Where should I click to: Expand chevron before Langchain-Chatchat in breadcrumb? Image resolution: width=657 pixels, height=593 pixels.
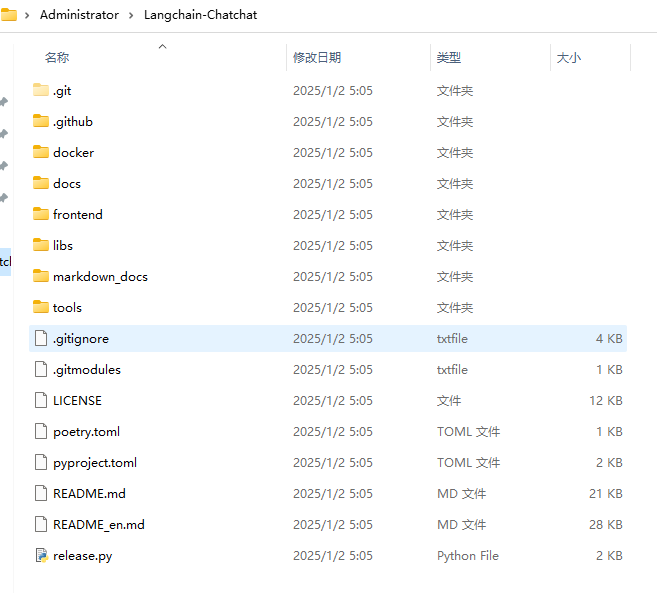click(131, 16)
